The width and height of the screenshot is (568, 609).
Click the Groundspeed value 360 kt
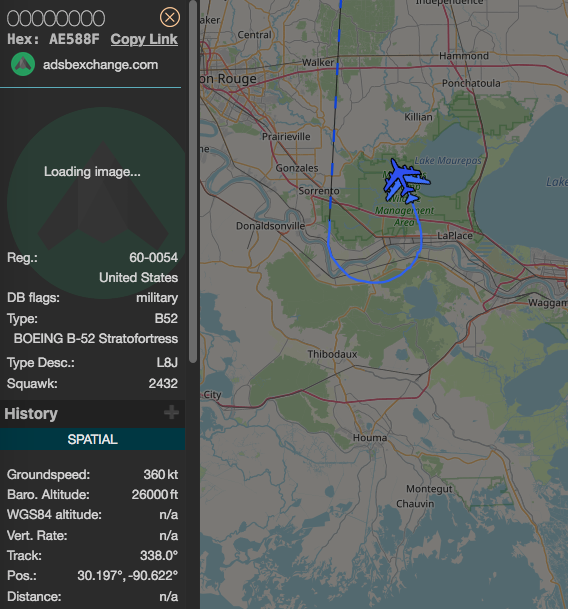tap(161, 475)
